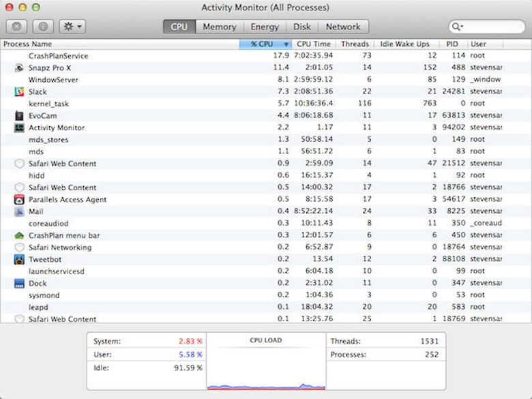Click the window title Activity Monitor (All Processes)
Screen dimensions: 532x399
(x=265, y=8)
